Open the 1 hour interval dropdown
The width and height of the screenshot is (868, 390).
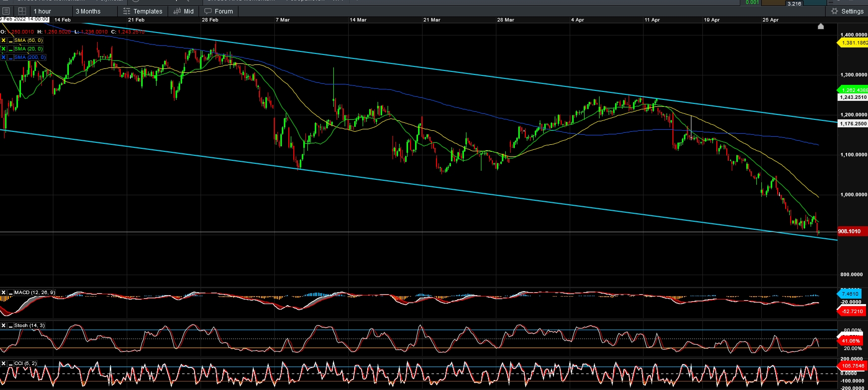pyautogui.click(x=42, y=11)
